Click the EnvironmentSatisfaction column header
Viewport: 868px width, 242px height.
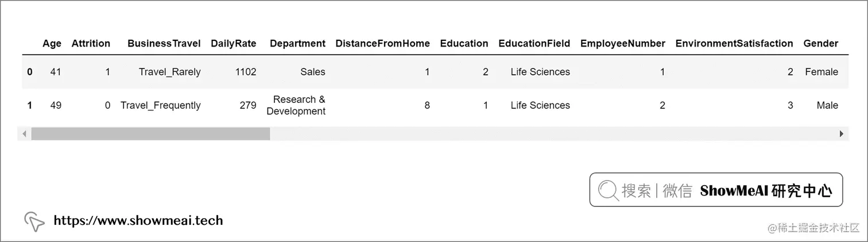coord(734,44)
